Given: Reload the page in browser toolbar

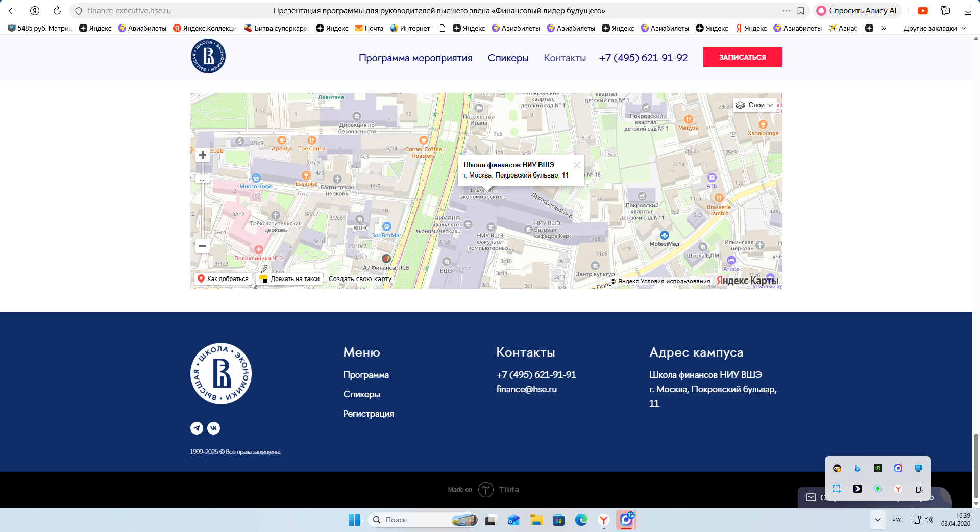Looking at the screenshot, I should pyautogui.click(x=57, y=11).
